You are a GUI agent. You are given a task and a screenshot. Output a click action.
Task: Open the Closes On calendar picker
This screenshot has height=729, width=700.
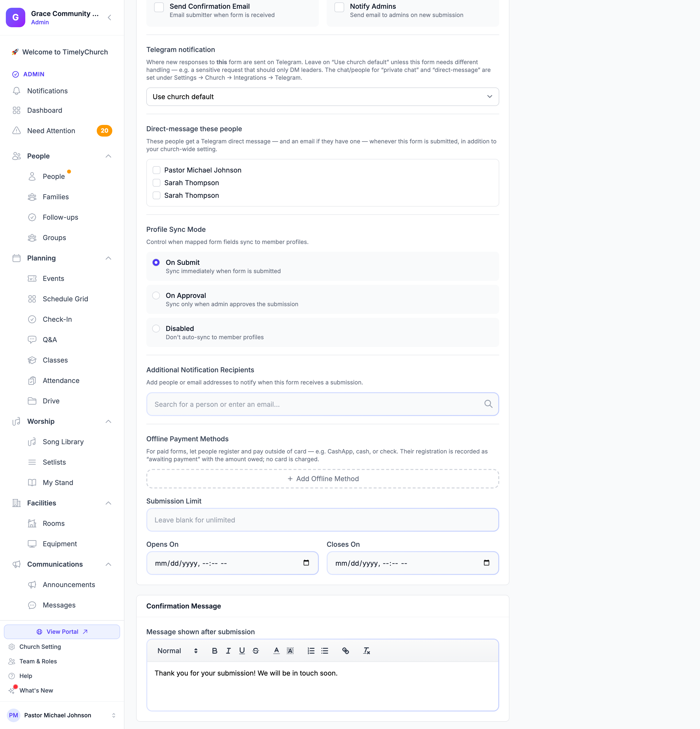click(x=487, y=563)
